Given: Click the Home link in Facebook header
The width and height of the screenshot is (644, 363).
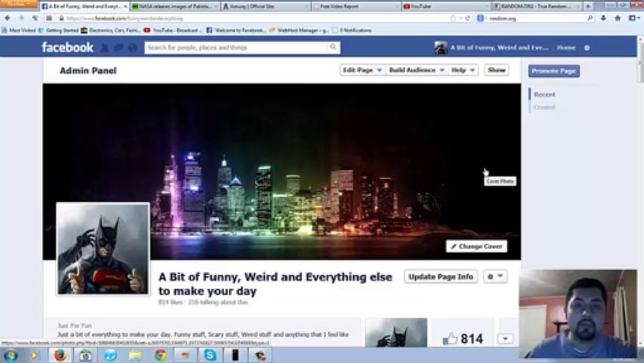Looking at the screenshot, I should click(x=566, y=48).
